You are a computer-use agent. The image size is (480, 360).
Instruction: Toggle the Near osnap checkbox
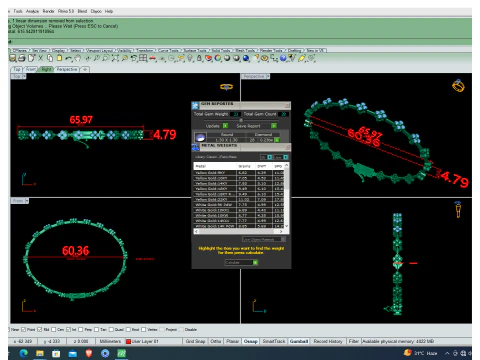9,329
